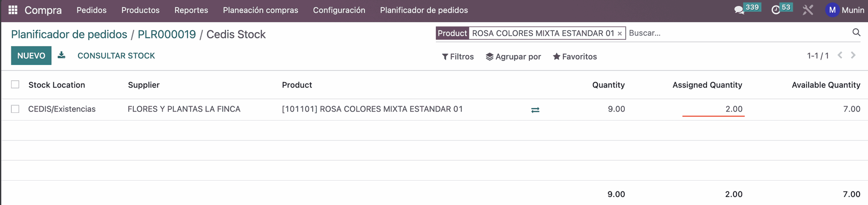Click the developer tools wrench icon
The height and width of the screenshot is (205, 868).
click(x=808, y=10)
